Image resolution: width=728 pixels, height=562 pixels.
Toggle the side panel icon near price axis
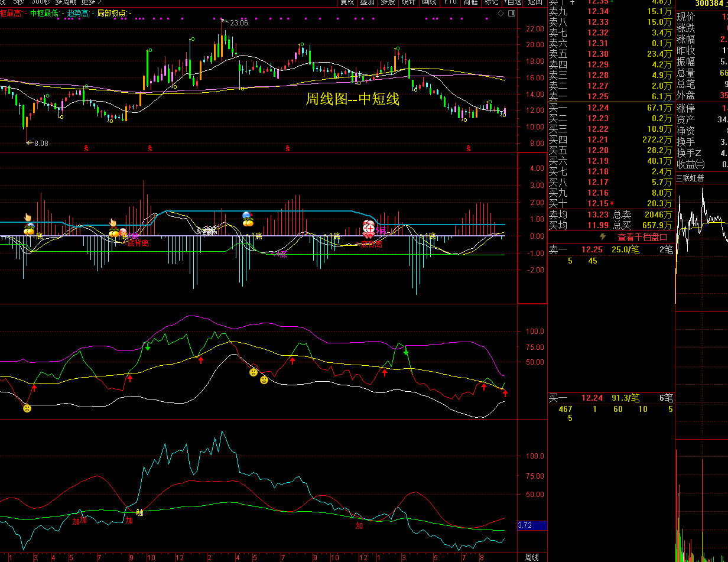click(x=511, y=13)
